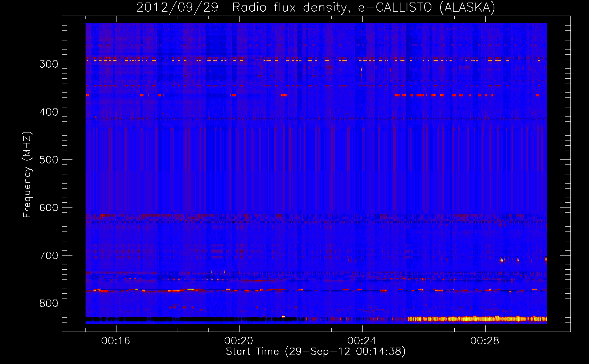Click the 00:16 time tick label
The image size is (589, 364).
[x=116, y=341]
